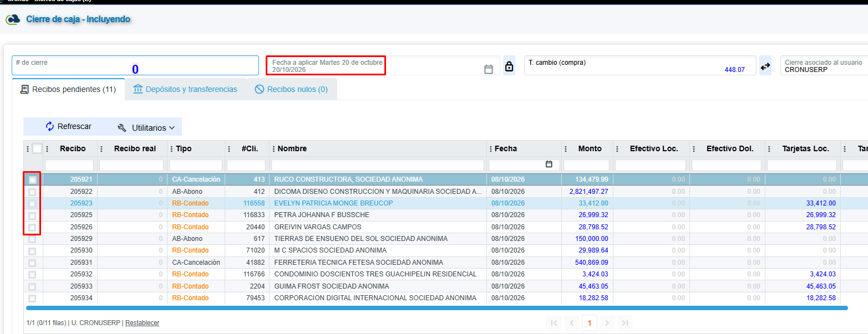Click the cloud logo beside Cierre de caja
The height and width of the screenshot is (334, 868).
pos(13,19)
